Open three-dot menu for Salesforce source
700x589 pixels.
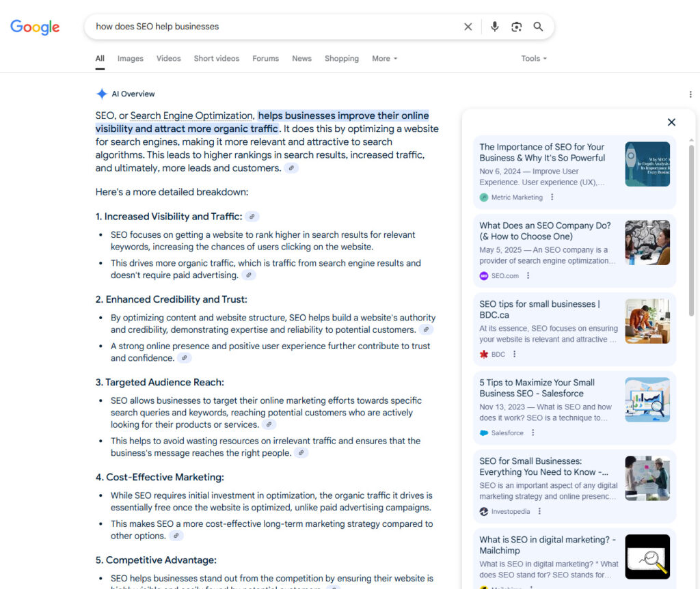533,433
